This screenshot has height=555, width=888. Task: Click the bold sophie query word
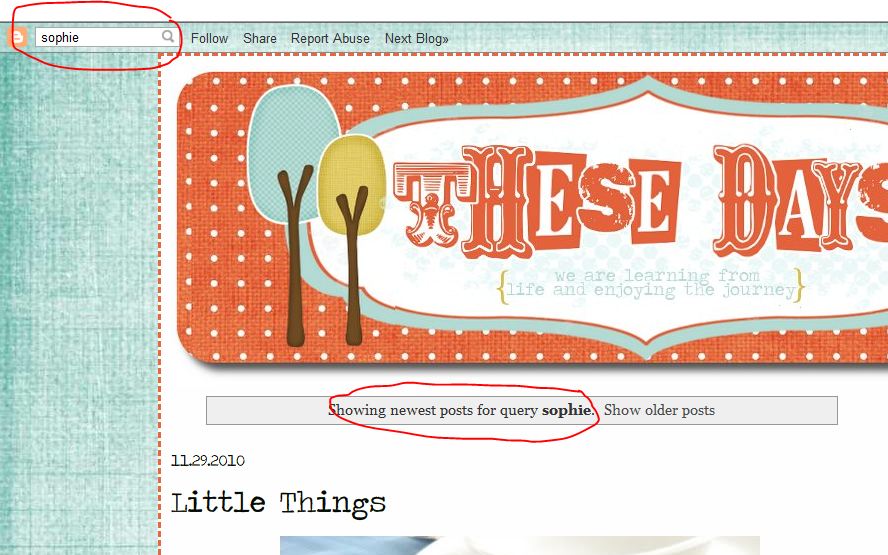pos(566,410)
